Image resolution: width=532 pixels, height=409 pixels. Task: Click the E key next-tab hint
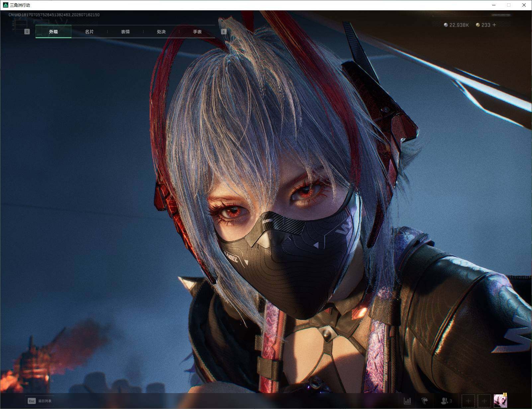[224, 32]
